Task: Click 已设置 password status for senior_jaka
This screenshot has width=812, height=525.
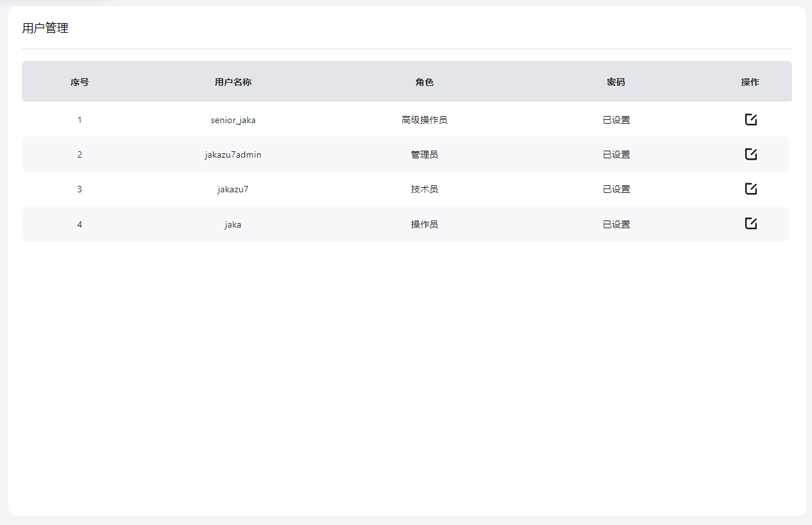Action: pyautogui.click(x=616, y=120)
